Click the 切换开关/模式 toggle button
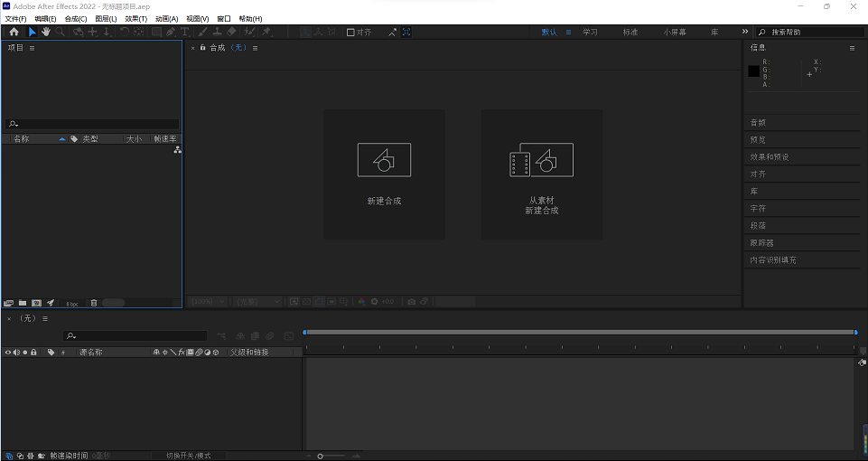 tap(189, 456)
